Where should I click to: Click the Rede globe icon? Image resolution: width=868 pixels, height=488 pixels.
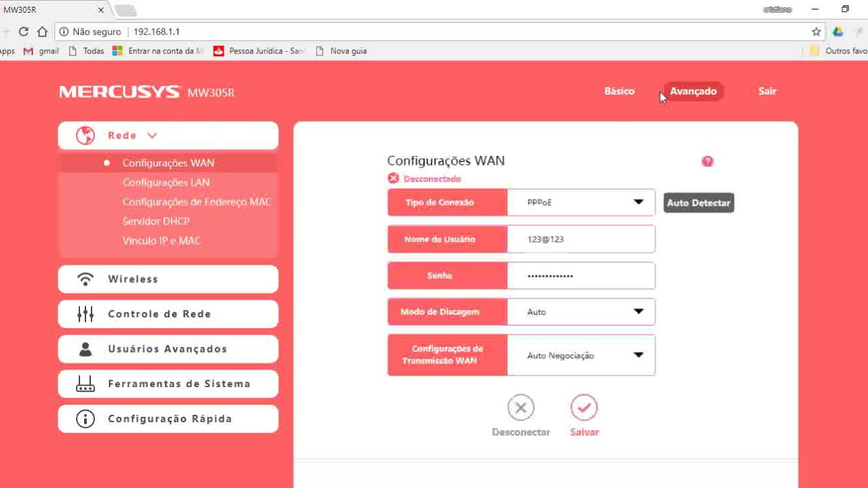click(x=85, y=136)
